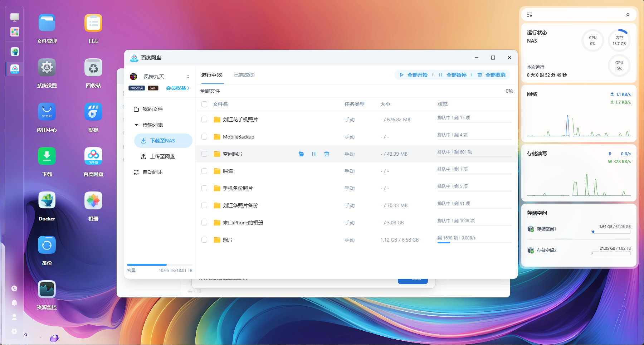Click the 存储空间2 entry
Viewport: 644px width, 345px height.
click(579, 250)
